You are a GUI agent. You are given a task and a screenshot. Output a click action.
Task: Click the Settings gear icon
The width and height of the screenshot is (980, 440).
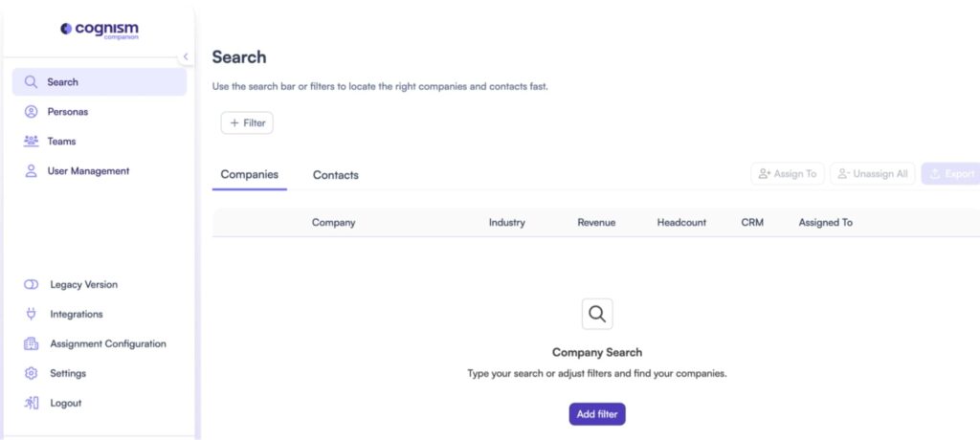[31, 373]
